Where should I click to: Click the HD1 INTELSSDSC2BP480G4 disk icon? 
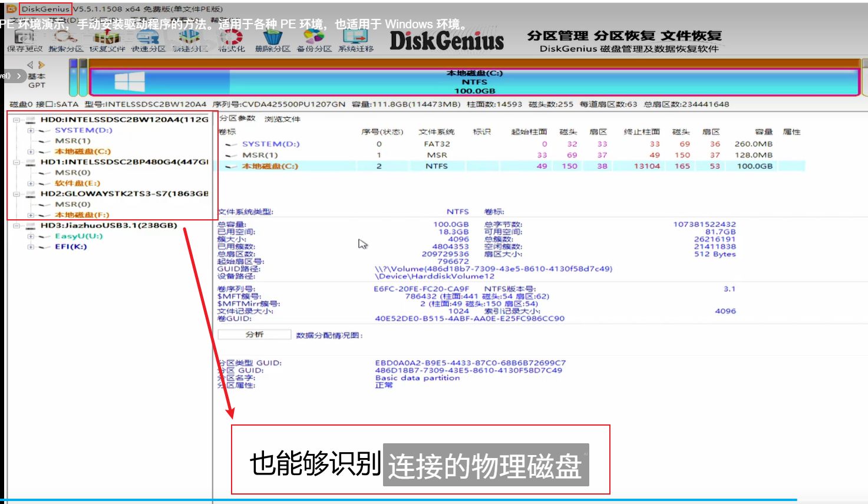point(32,162)
